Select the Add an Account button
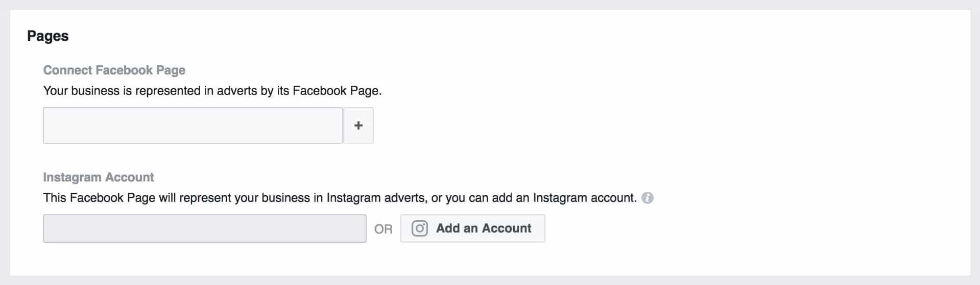 coord(473,228)
